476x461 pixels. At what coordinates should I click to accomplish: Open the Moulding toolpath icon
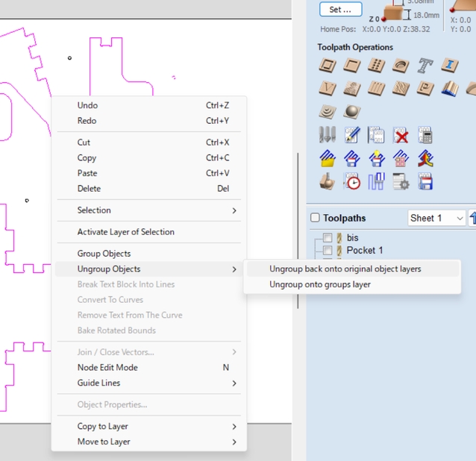click(x=450, y=88)
